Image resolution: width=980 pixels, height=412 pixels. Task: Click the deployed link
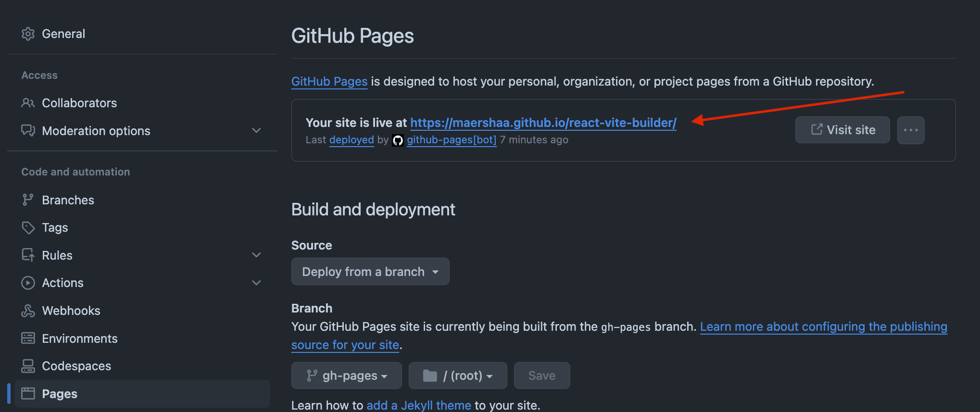pos(352,140)
